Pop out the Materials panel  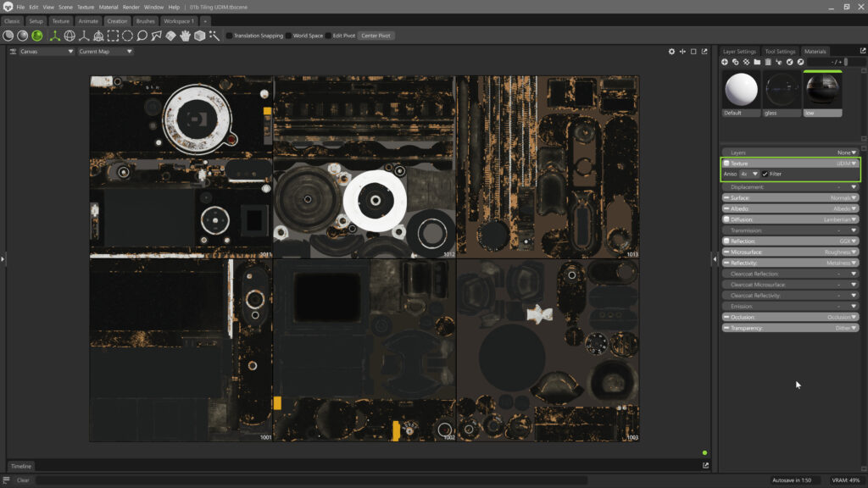point(863,51)
